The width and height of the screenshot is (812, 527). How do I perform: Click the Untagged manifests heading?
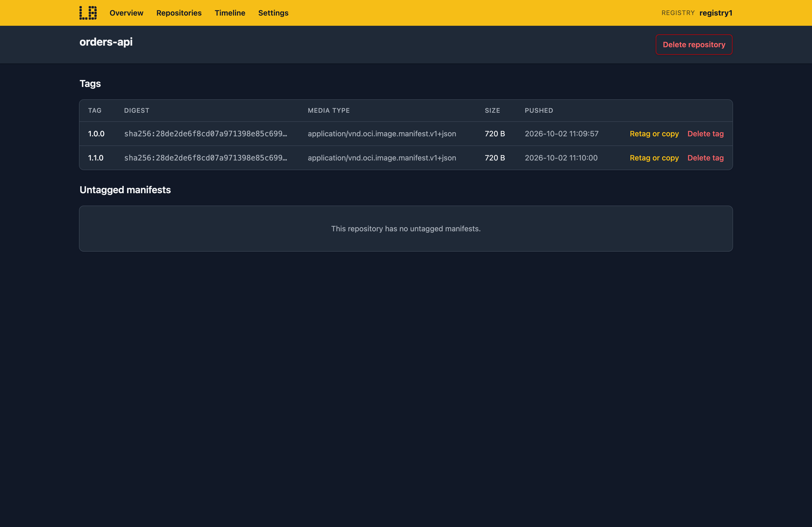point(125,190)
